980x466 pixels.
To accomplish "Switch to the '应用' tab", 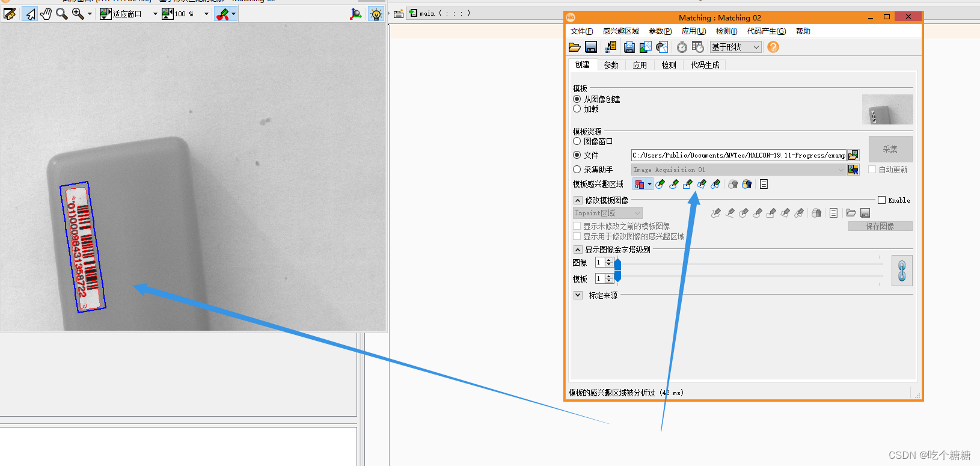I will tap(640, 65).
